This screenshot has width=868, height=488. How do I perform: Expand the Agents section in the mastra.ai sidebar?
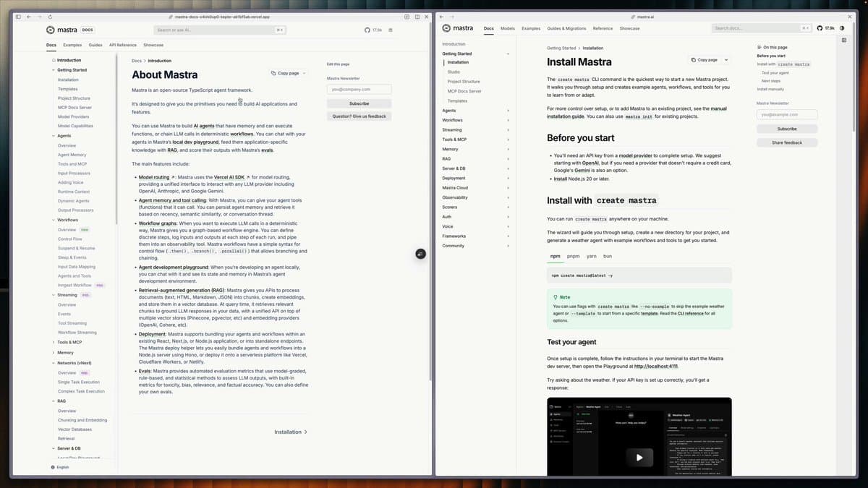click(509, 110)
